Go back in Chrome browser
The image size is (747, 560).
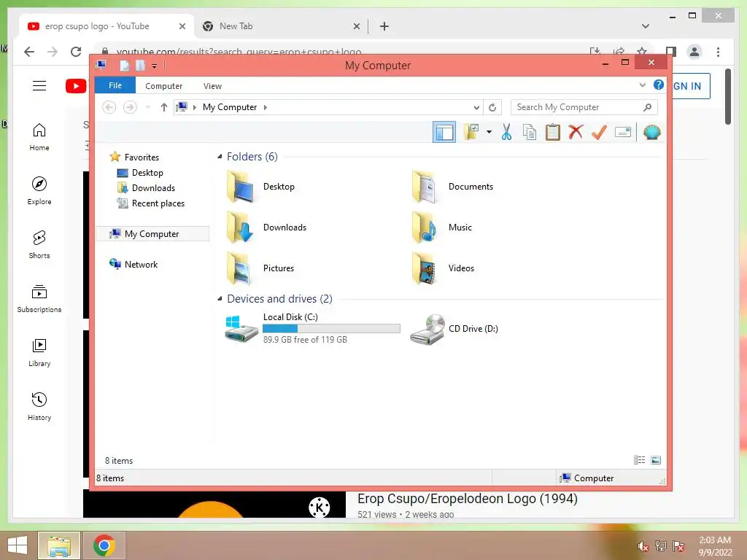tap(29, 52)
